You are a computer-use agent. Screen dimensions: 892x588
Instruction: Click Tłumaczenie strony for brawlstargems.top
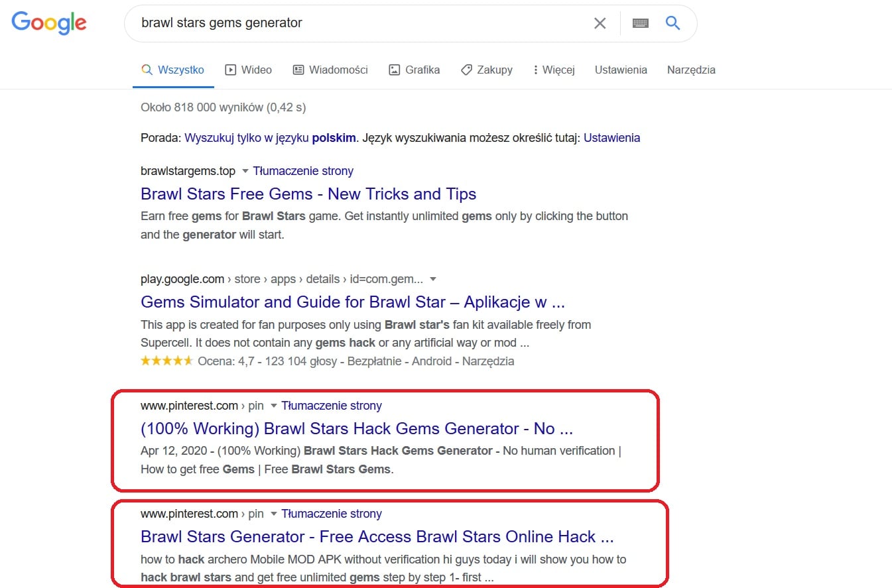(303, 171)
